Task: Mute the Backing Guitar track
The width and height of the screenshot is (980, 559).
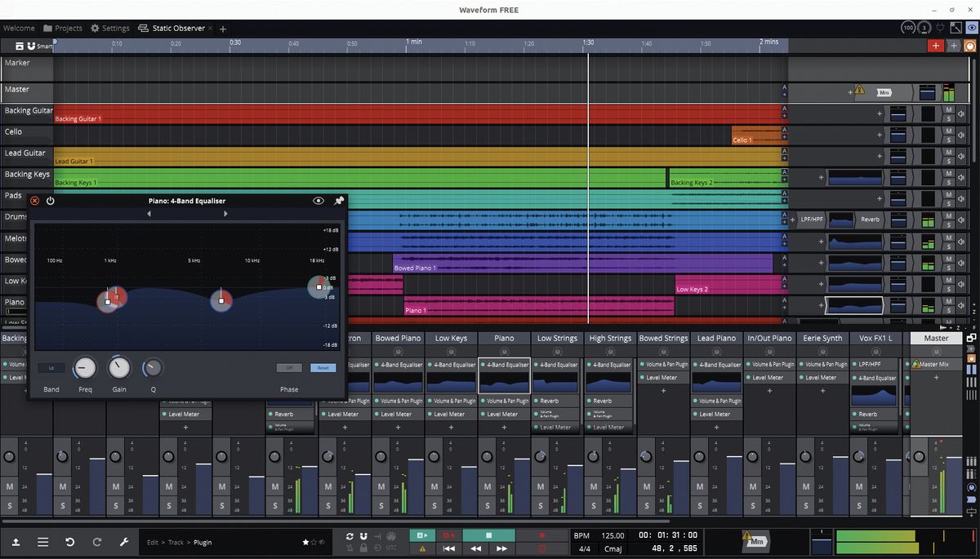Action: pos(949,108)
